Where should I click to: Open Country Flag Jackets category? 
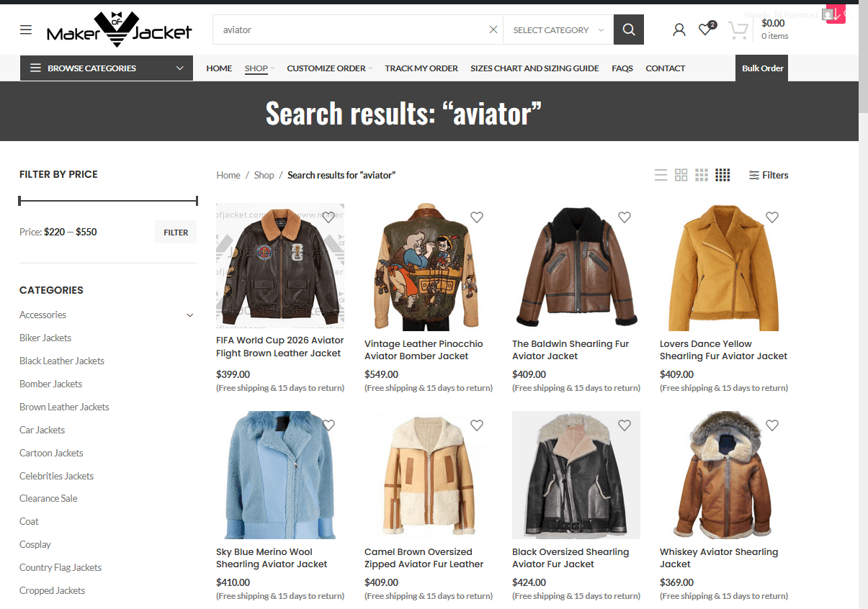point(61,567)
